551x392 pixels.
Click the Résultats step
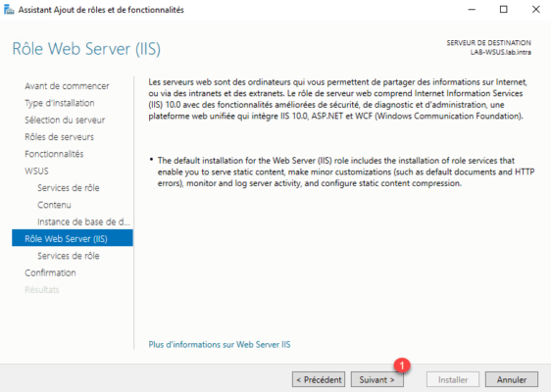coord(42,290)
